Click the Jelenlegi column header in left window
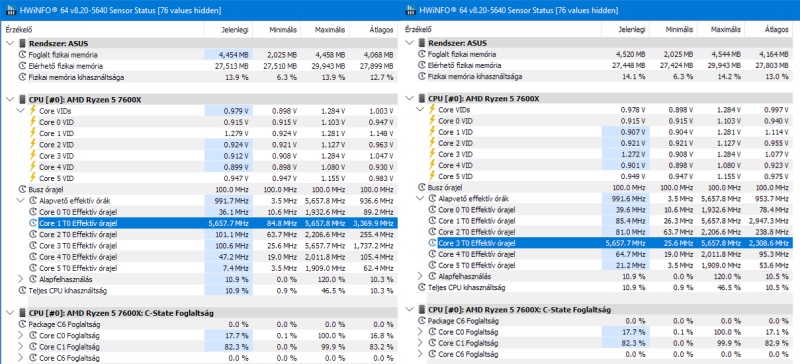 click(x=229, y=30)
